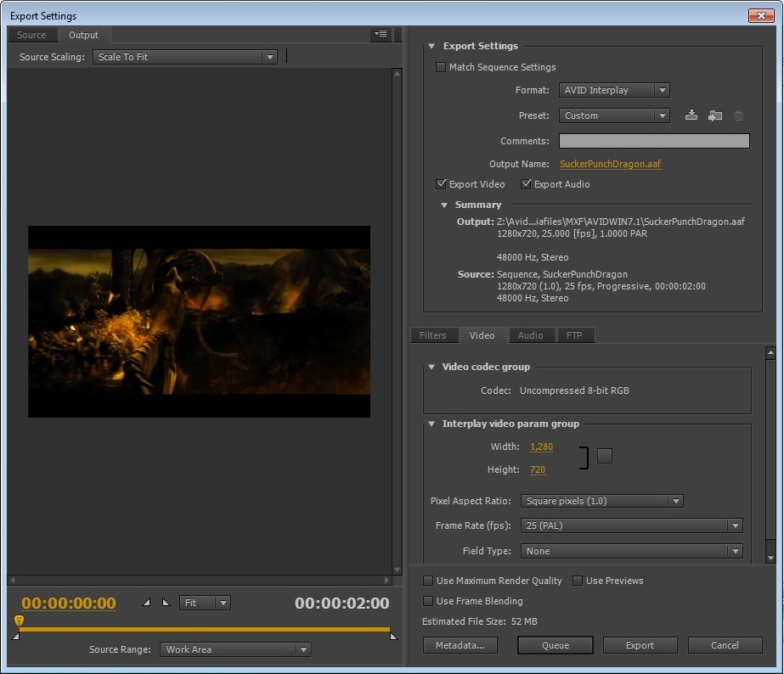
Task: Click the preview horizontal scrollbar left arrow
Action: click(x=13, y=580)
